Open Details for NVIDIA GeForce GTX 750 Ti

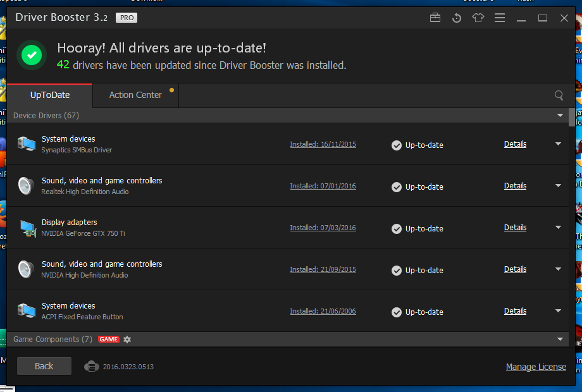pyautogui.click(x=515, y=228)
